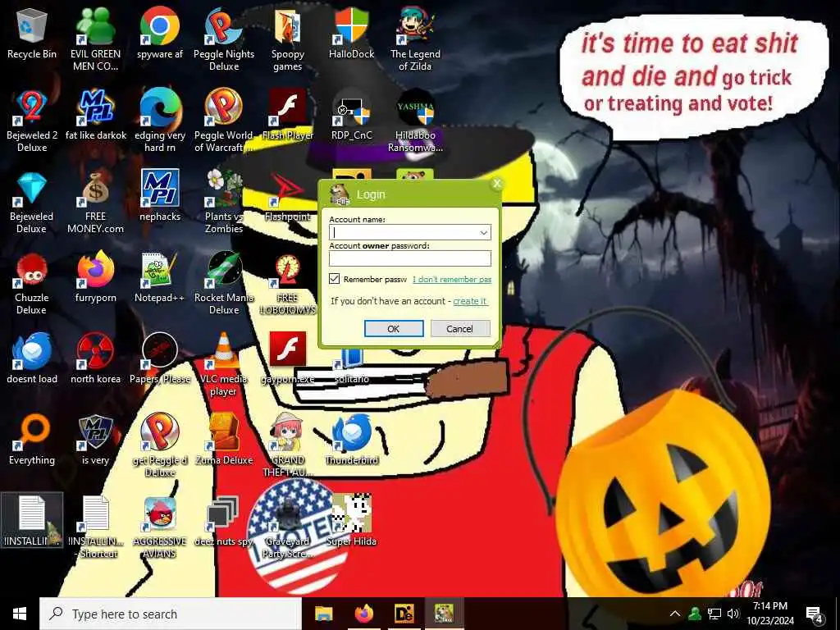
Task: Open the doesnt load Thunderbird shortcut
Action: point(32,359)
